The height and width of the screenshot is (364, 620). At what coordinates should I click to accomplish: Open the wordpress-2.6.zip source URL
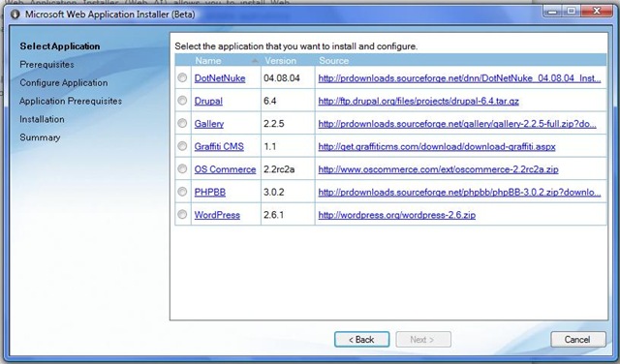point(397,215)
